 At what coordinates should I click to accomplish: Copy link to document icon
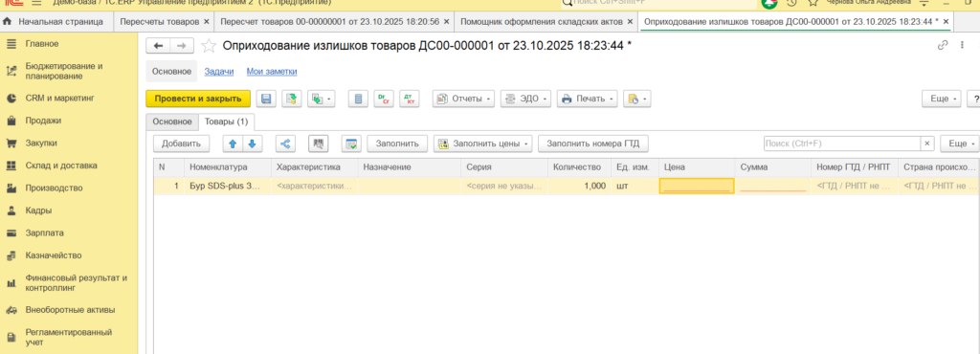[x=943, y=45]
